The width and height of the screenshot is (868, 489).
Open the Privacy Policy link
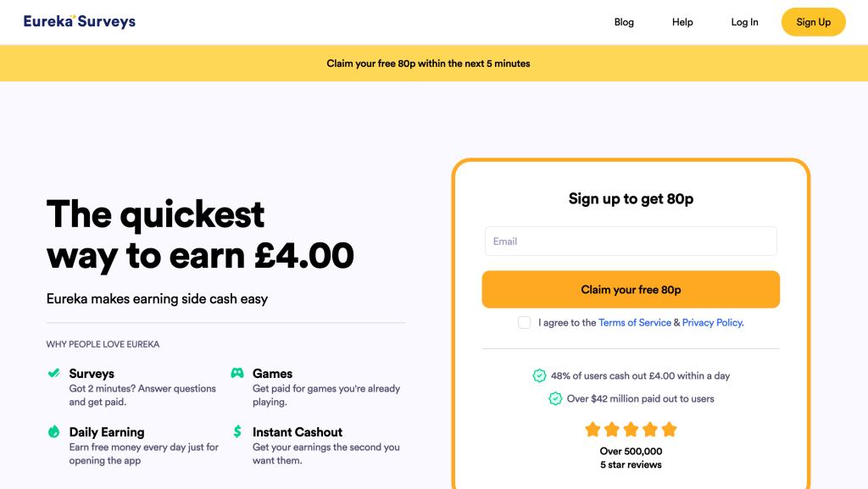tap(712, 323)
